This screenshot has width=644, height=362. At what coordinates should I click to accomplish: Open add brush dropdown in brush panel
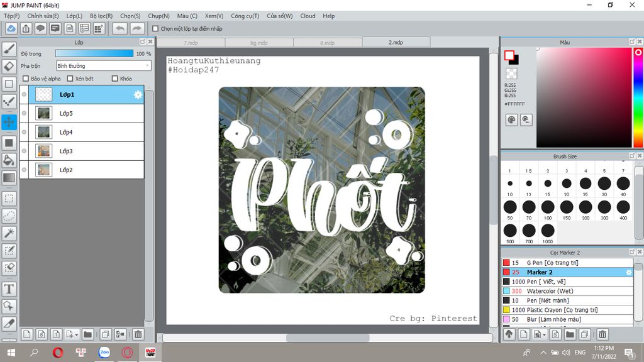(544, 335)
